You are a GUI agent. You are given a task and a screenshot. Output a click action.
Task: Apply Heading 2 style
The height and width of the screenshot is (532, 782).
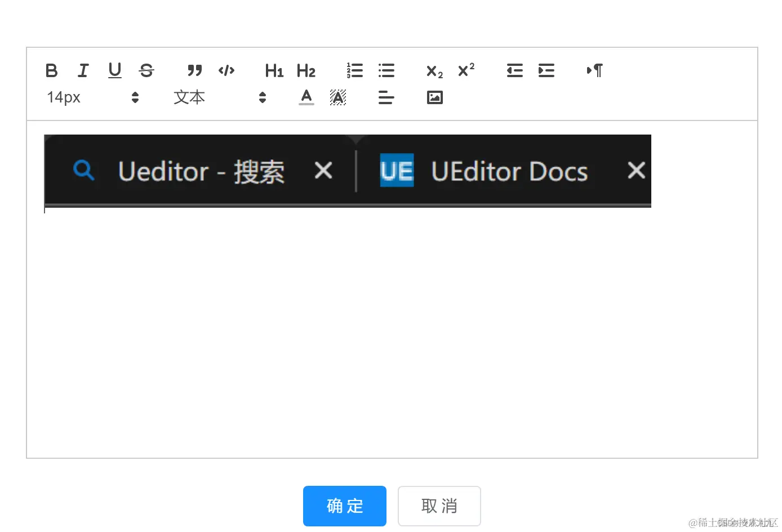(x=306, y=70)
